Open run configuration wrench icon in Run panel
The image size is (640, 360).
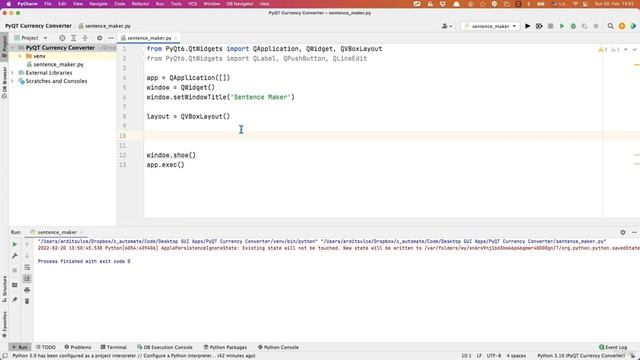(15, 256)
